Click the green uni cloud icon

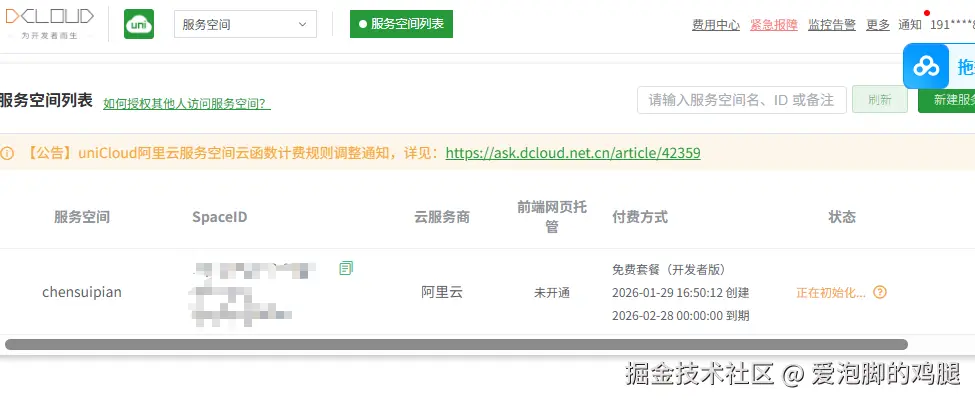point(139,24)
